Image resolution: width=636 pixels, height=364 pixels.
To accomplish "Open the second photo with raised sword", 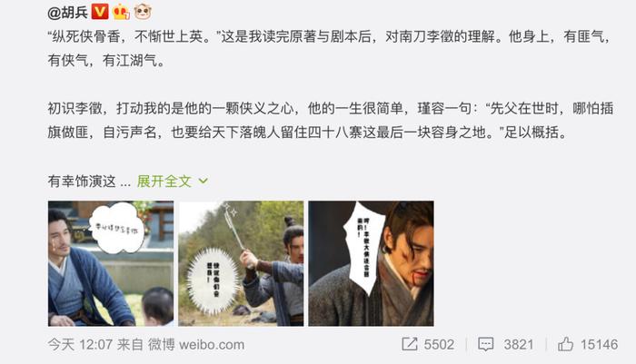I will click(241, 263).
